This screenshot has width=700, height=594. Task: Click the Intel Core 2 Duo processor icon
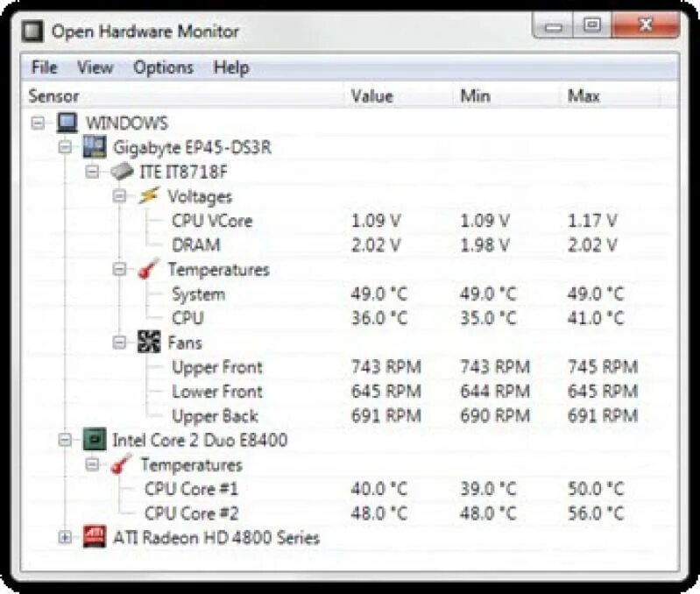95,440
